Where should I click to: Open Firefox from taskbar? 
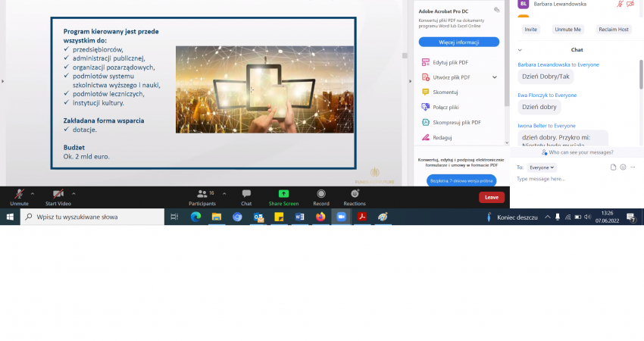(x=320, y=217)
